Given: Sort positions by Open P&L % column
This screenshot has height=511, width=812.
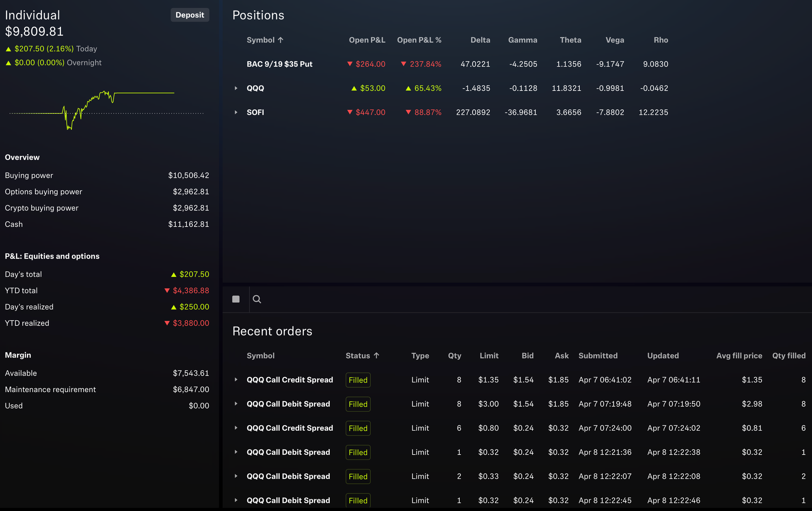Looking at the screenshot, I should click(x=419, y=40).
